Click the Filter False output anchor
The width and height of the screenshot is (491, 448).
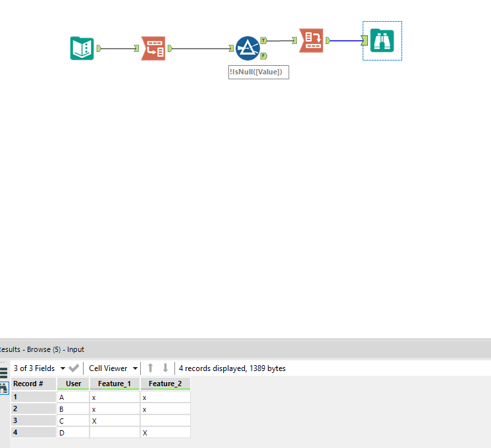tap(264, 56)
